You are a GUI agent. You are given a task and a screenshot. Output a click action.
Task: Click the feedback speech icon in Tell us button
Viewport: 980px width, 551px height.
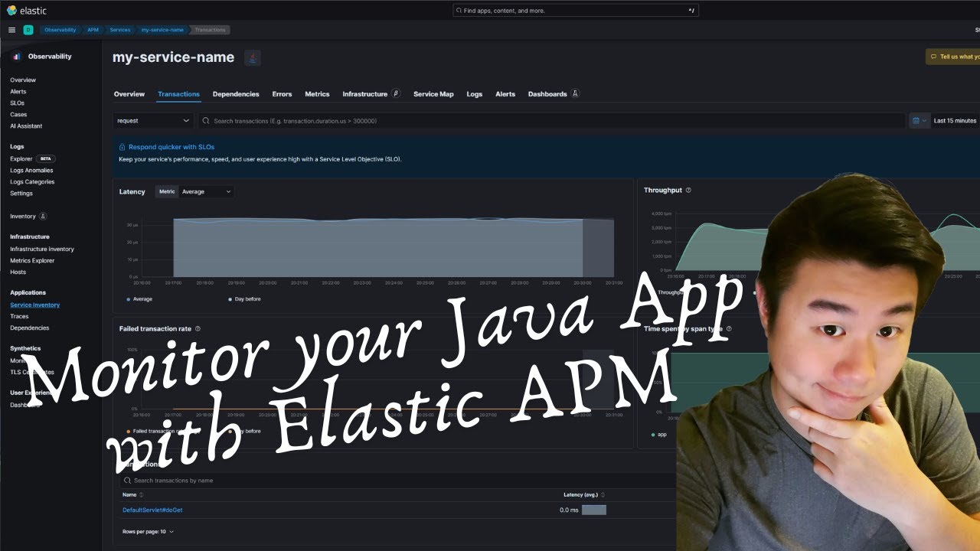coord(933,57)
